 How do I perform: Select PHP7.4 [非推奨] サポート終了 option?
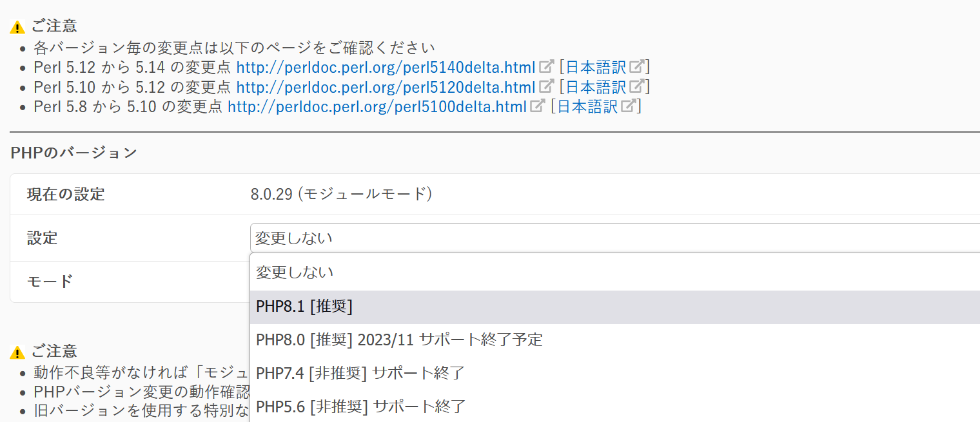pos(615,373)
